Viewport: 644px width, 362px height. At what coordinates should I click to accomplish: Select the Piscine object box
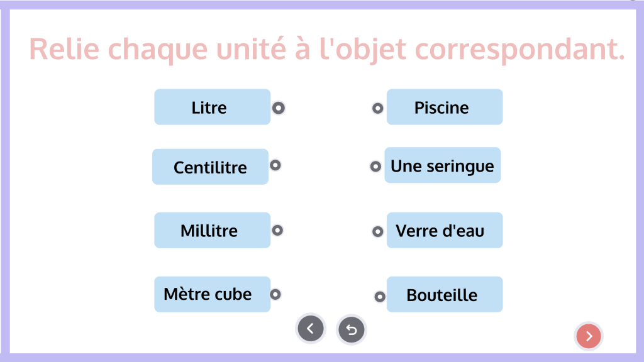[x=444, y=107]
